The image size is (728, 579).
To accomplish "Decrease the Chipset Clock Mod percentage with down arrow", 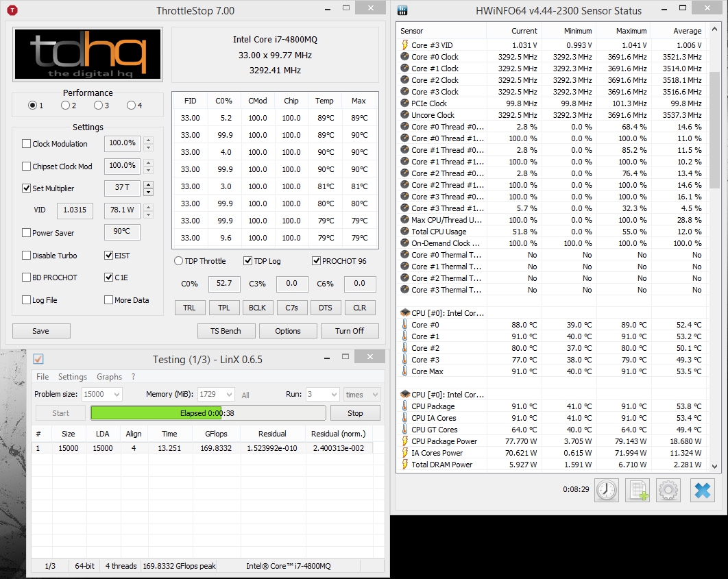I will [149, 170].
